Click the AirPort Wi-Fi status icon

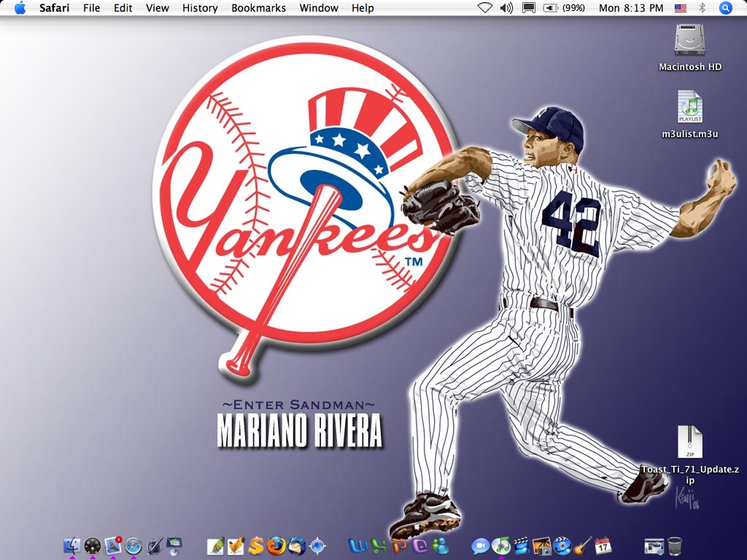click(484, 8)
